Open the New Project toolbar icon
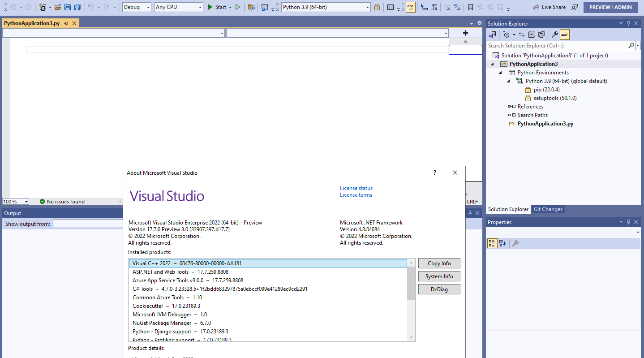This screenshot has width=644, height=358. [x=42, y=7]
